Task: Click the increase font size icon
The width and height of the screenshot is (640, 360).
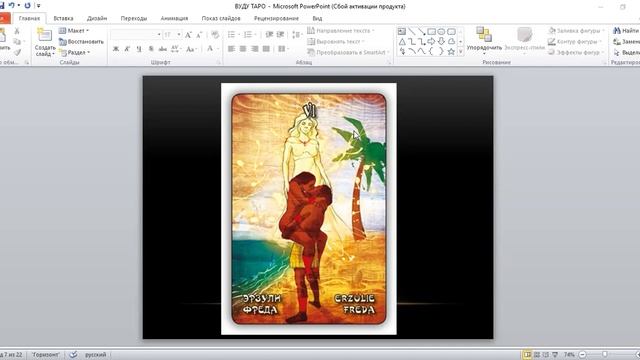Action: pos(188,35)
